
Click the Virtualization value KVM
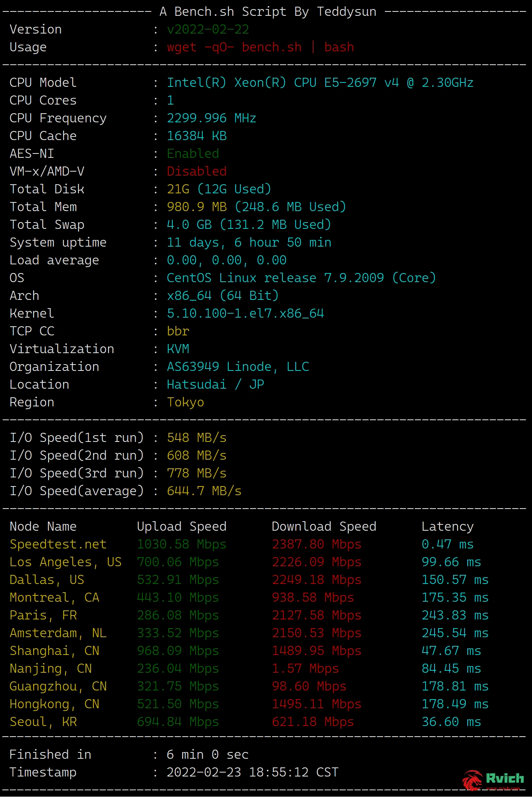click(x=178, y=349)
